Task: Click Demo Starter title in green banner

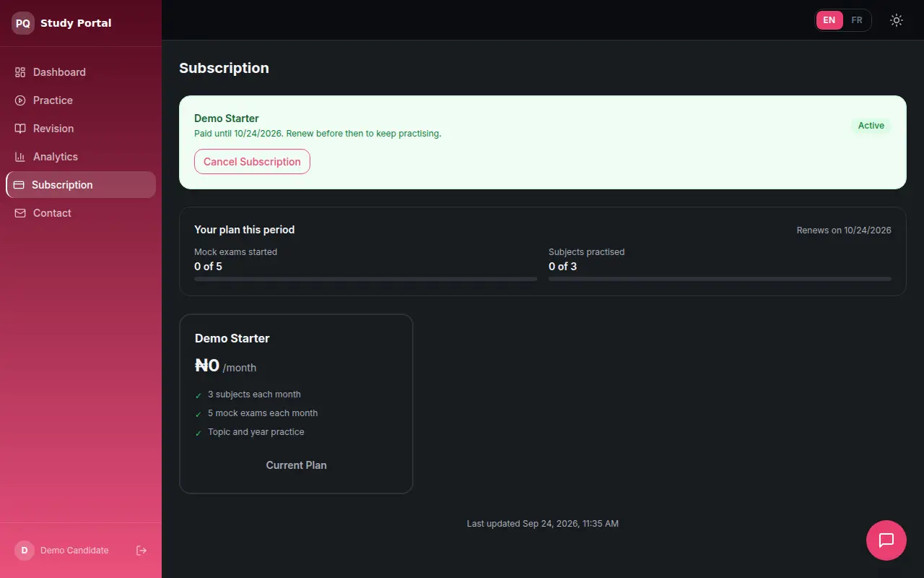Action: coord(226,118)
